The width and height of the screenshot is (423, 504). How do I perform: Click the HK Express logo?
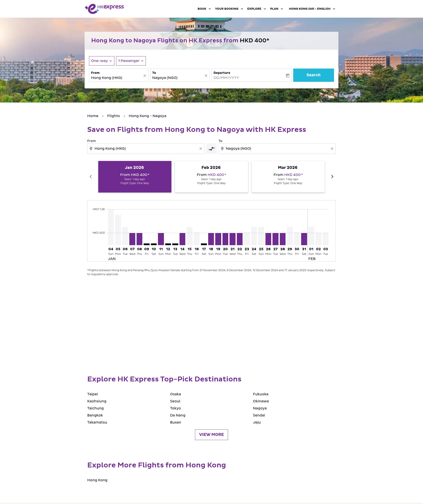[x=104, y=9]
